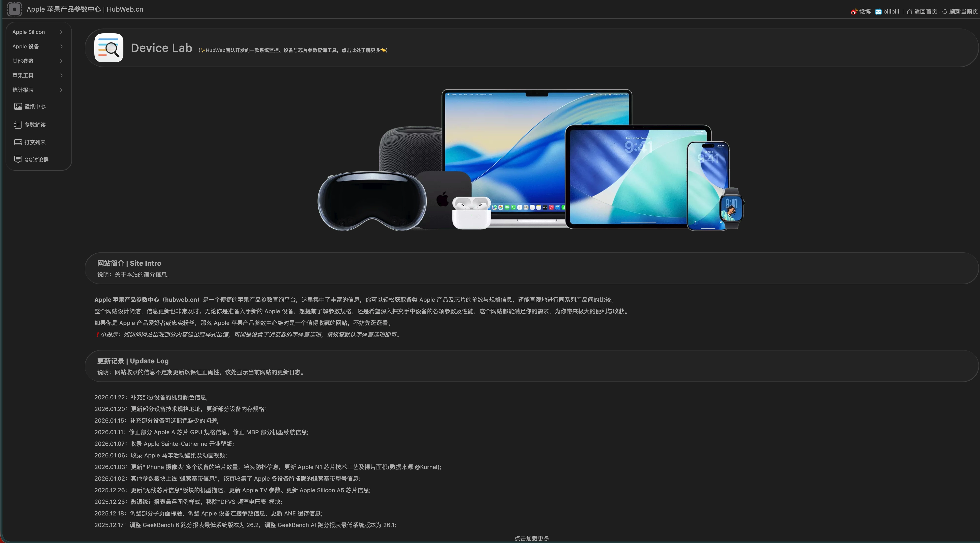Click the 2026.01.15 update log entry
The width and height of the screenshot is (980, 543).
(x=156, y=421)
